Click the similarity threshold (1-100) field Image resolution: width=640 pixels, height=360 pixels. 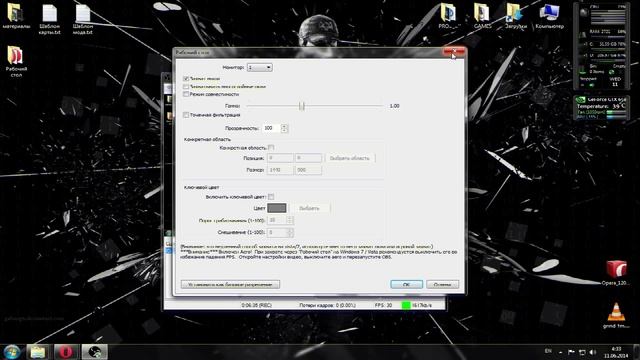click(277, 220)
